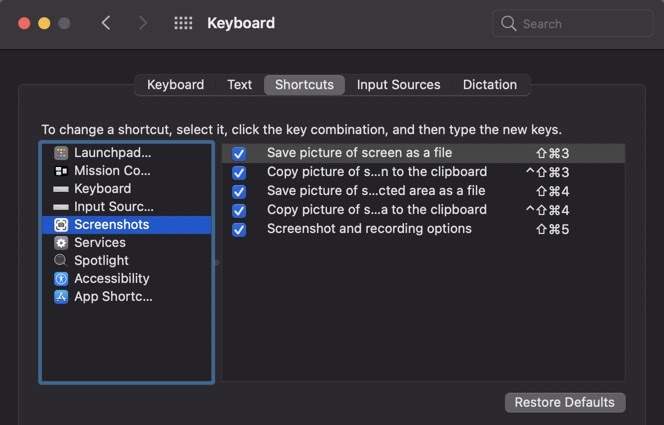Click the Keyboard category icon
The image size is (664, 425).
pos(61,189)
